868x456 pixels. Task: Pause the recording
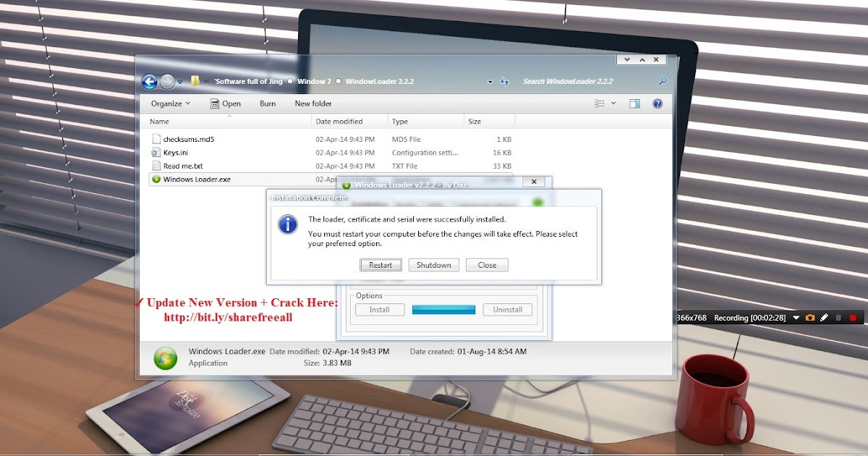tap(838, 318)
